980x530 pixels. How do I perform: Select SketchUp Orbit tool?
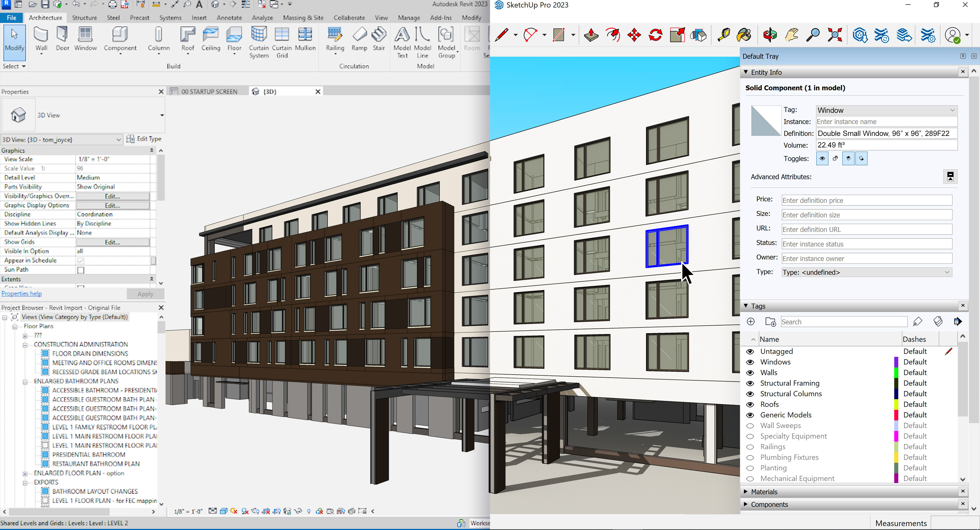point(770,35)
